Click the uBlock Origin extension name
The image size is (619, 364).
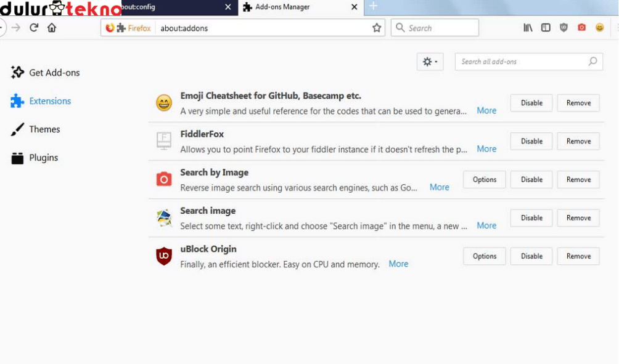click(208, 249)
